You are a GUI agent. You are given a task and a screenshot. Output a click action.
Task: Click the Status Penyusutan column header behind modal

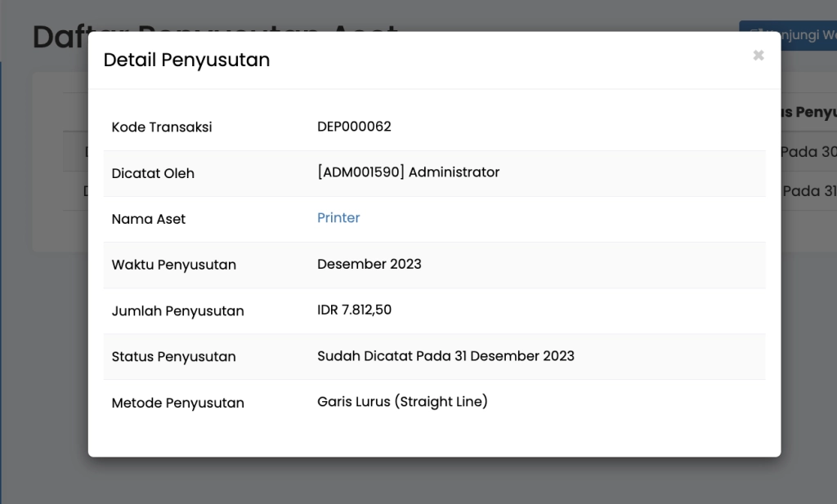click(x=809, y=112)
